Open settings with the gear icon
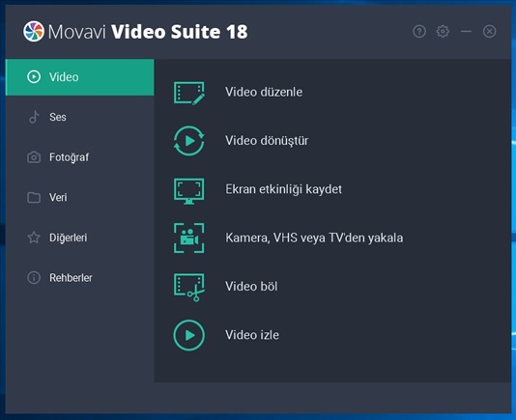516x420 pixels. point(443,32)
